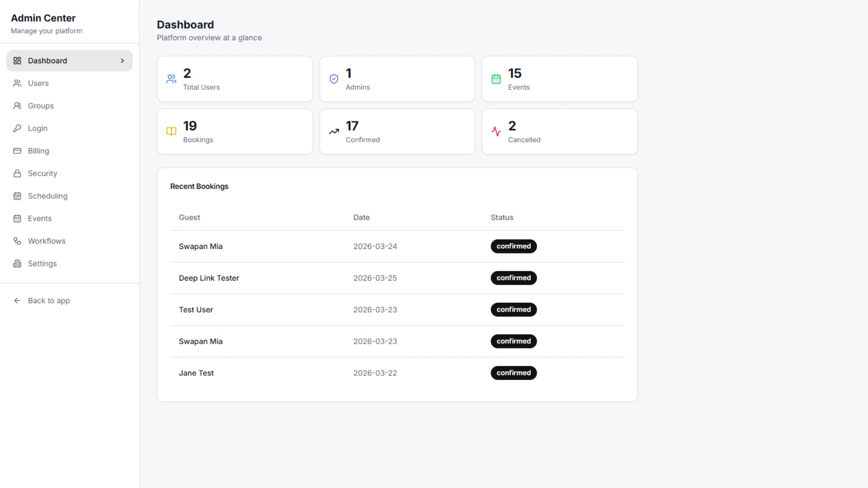Open the Settings menu item
Image resolution: width=868 pixels, height=488 pixels.
click(70, 264)
